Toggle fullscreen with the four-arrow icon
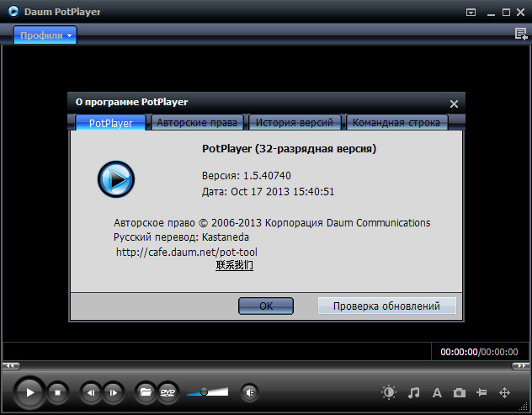 505,392
